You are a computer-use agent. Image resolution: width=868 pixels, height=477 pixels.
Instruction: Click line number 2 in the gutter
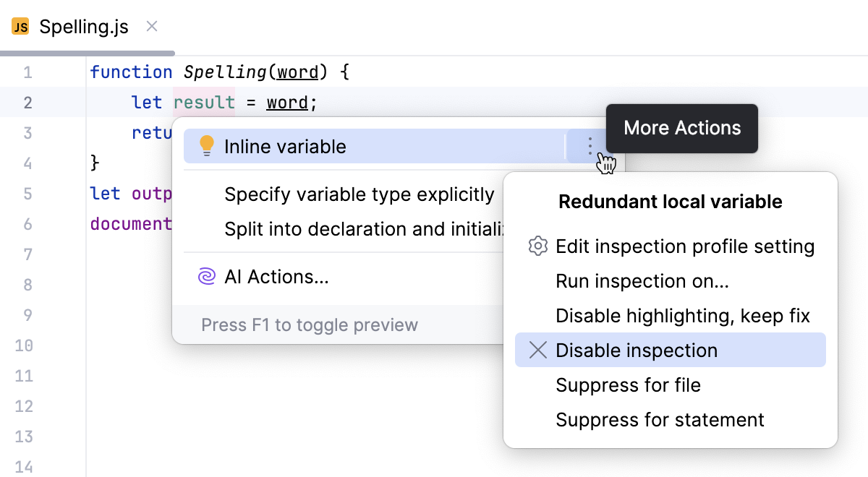(26, 102)
